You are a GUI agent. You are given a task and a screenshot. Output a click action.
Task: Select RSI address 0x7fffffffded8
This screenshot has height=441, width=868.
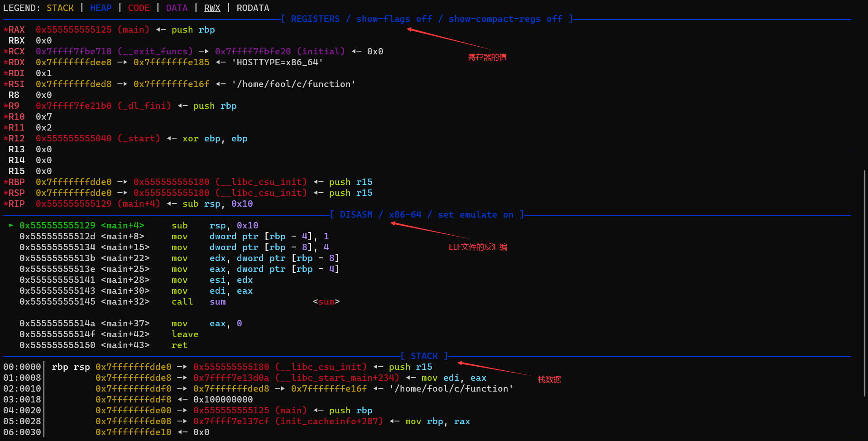[73, 84]
